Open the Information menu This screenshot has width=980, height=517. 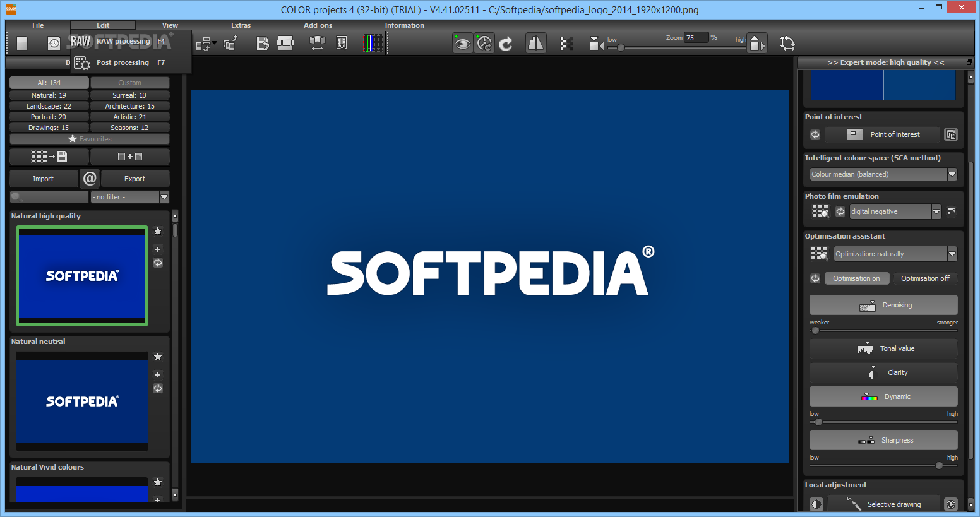click(404, 25)
